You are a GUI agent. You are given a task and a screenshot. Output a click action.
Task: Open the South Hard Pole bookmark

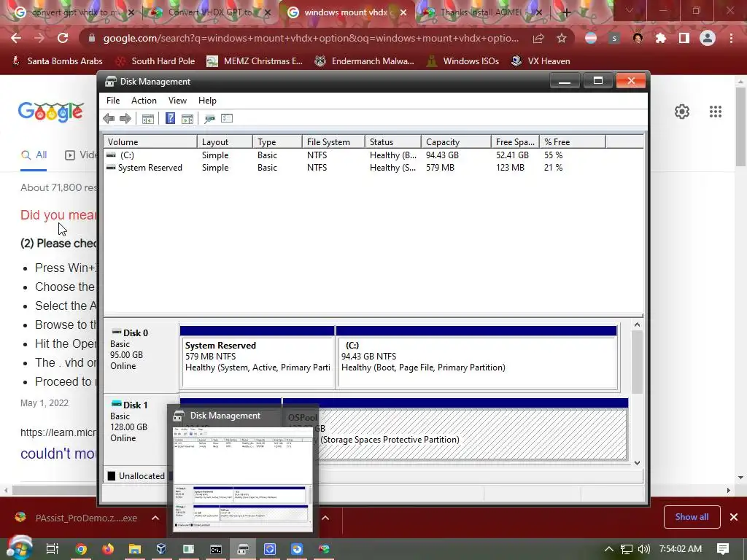[x=155, y=61]
